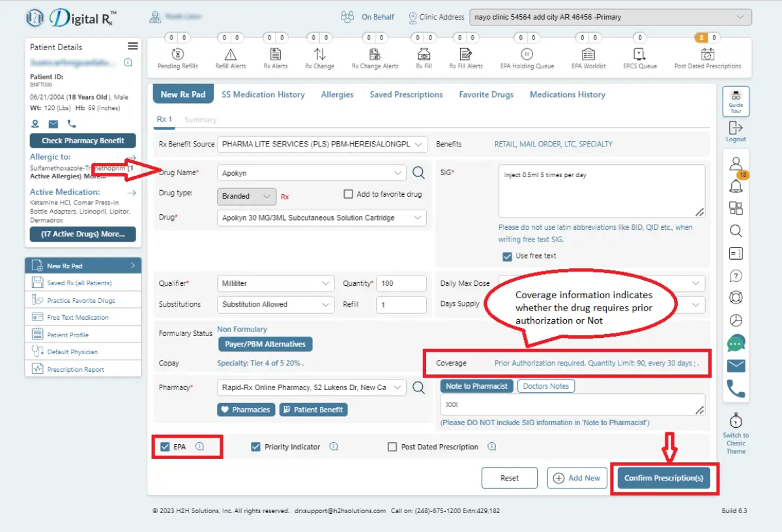This screenshot has height=532, width=782.
Task: Open Refill Alerts warning icon
Action: [230, 54]
